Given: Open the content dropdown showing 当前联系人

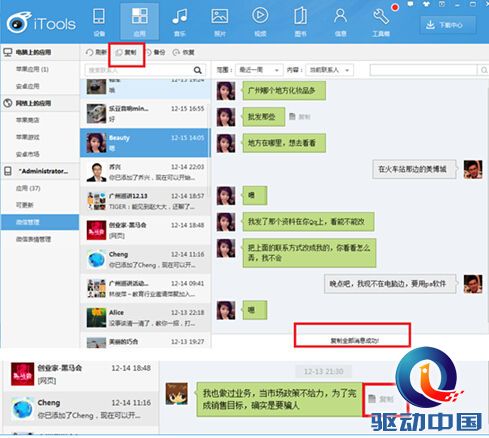Looking at the screenshot, I should (x=329, y=70).
